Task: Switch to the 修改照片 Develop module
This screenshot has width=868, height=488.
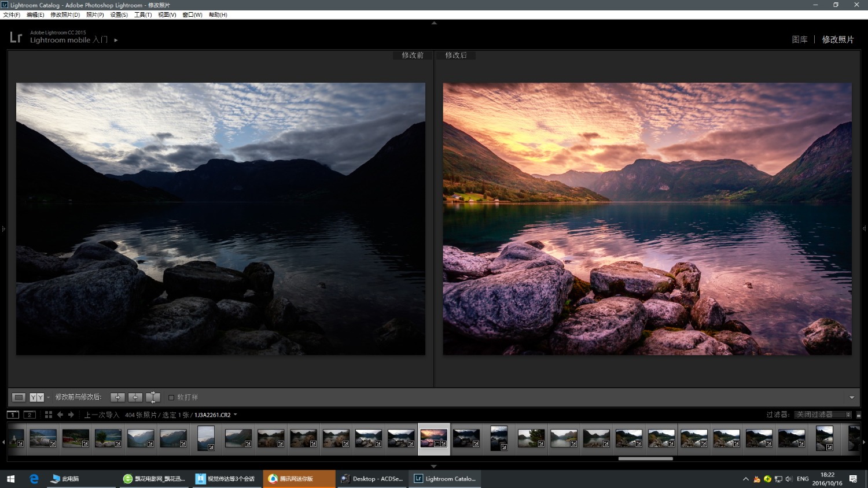Action: [x=838, y=39]
